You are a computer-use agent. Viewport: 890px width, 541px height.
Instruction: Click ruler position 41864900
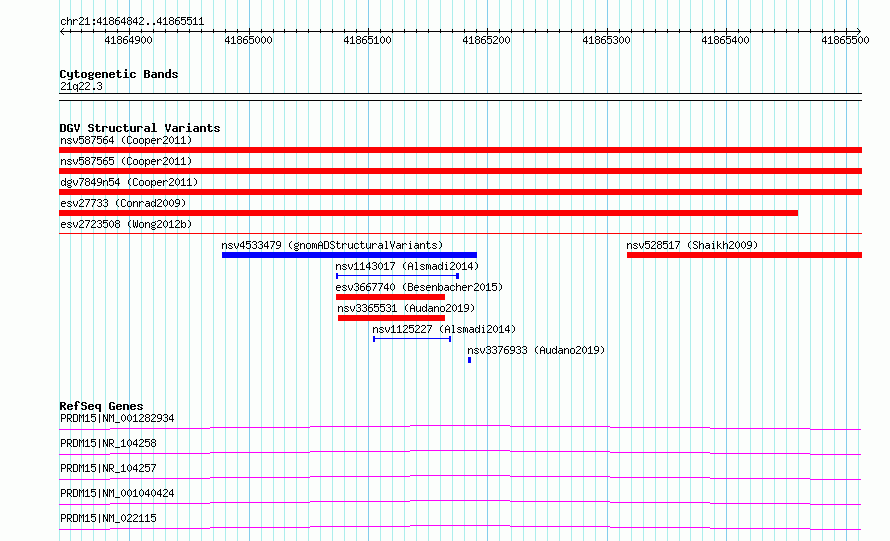coord(128,40)
